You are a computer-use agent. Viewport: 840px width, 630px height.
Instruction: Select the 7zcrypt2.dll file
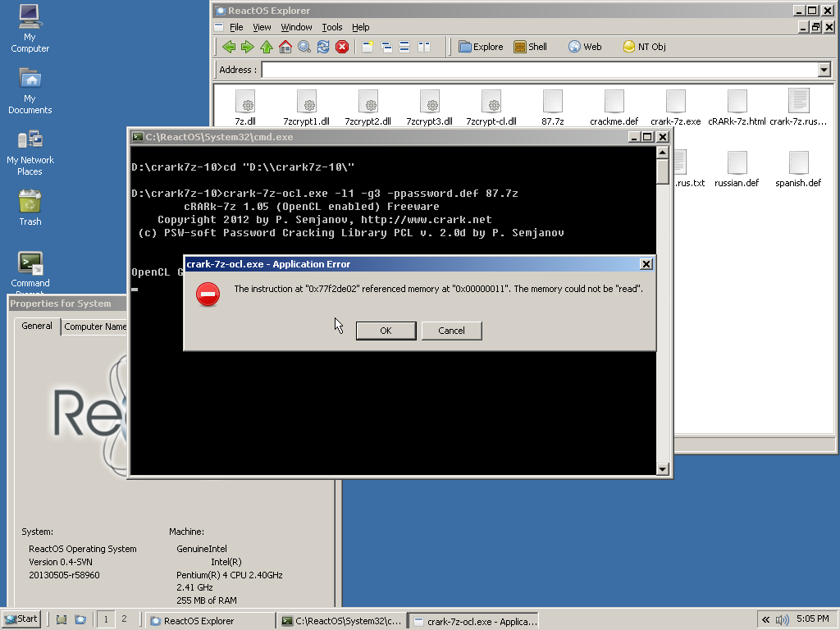[x=368, y=107]
